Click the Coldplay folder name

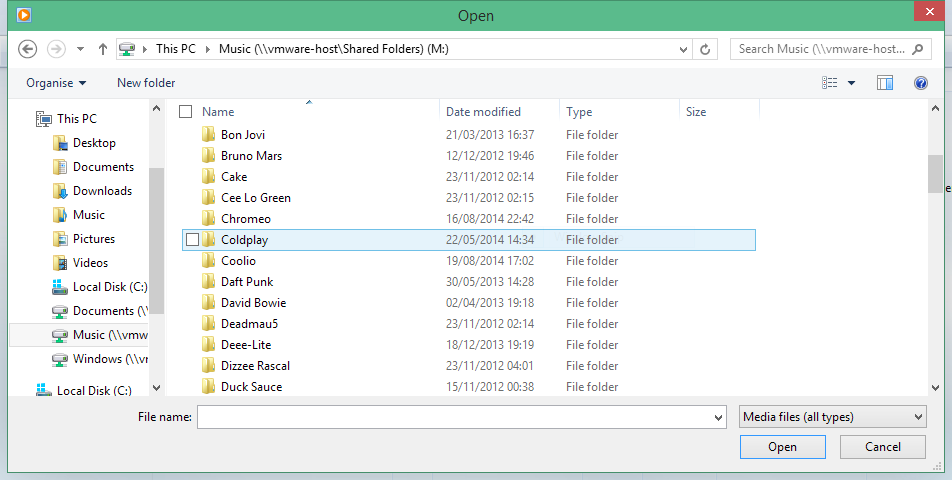244,240
